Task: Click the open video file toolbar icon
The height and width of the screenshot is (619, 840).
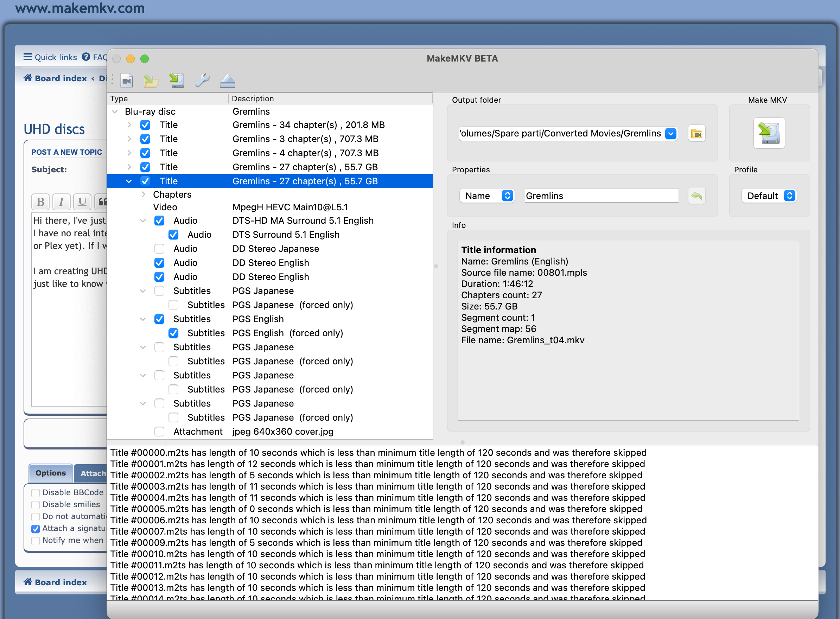Action: (127, 80)
